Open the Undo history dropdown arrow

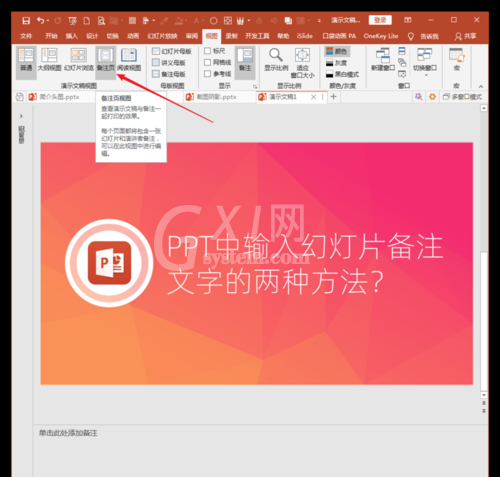click(48, 21)
